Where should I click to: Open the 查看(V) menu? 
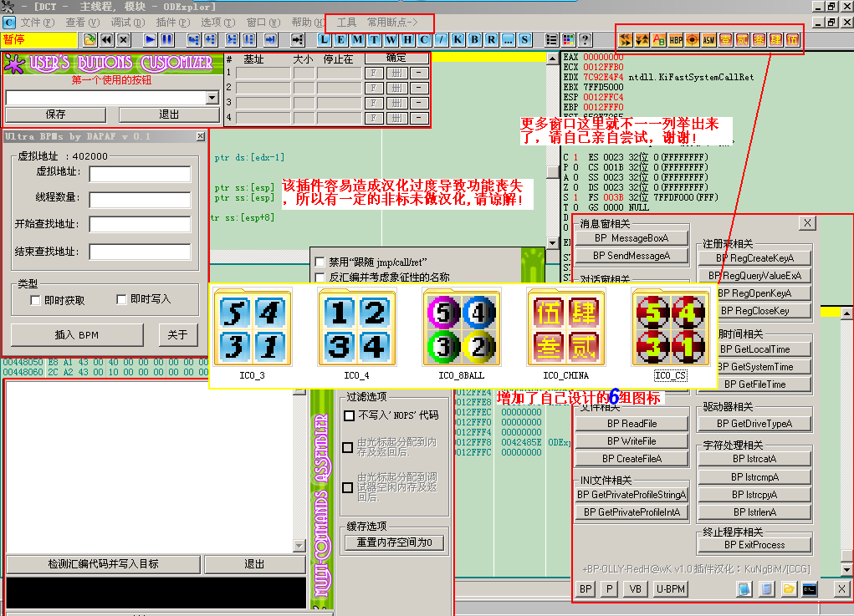coord(82,23)
